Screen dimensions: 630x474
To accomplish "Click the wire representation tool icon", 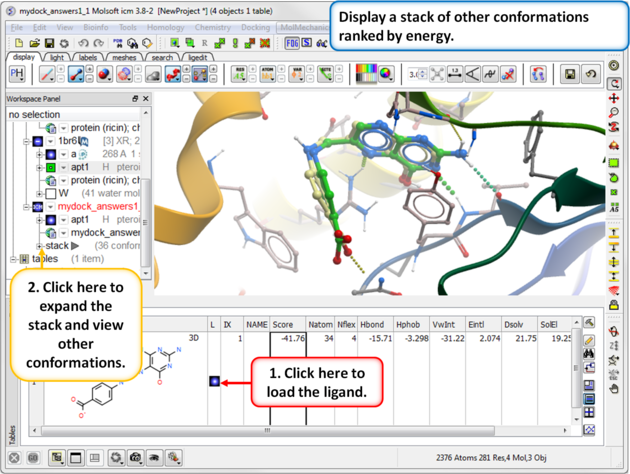I will click(x=48, y=75).
